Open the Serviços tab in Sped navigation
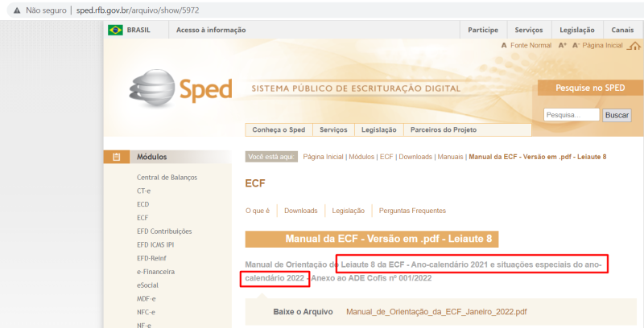 pos(333,130)
